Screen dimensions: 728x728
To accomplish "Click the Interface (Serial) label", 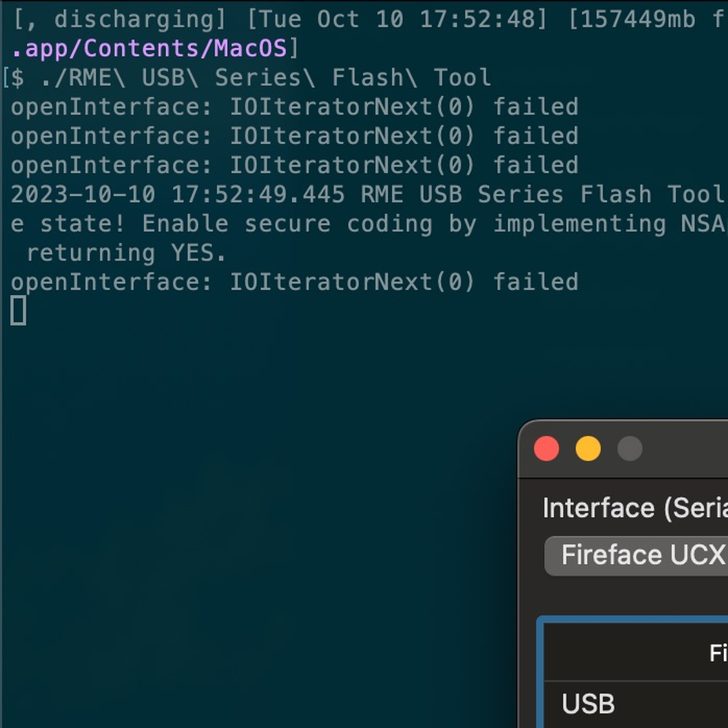I will [x=635, y=509].
